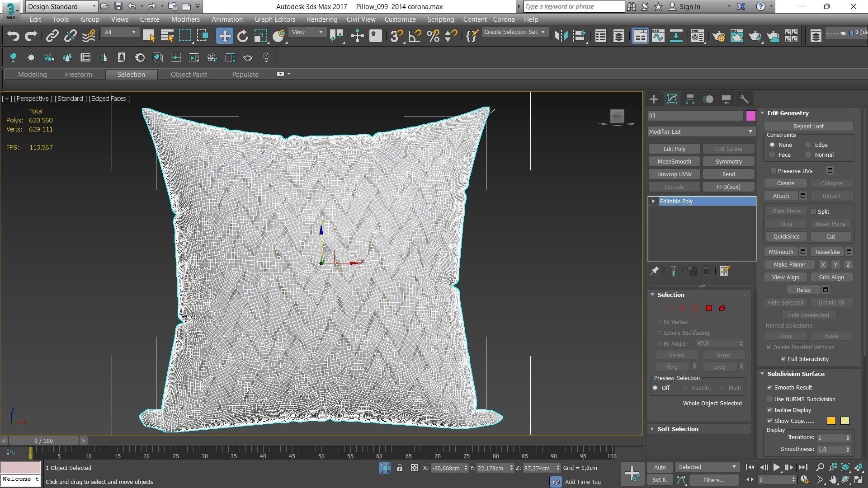The height and width of the screenshot is (488, 868).
Task: Click the Auto key button
Action: pyautogui.click(x=660, y=468)
